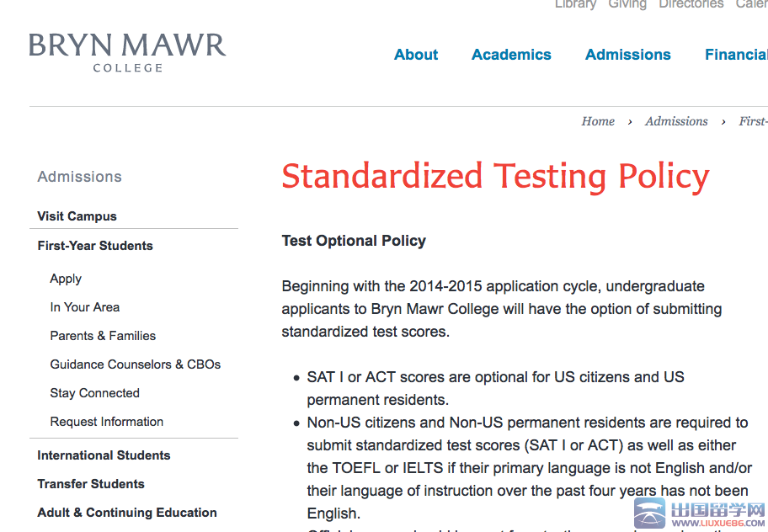Go to the Library link
This screenshot has width=768, height=532.
coord(575,4)
